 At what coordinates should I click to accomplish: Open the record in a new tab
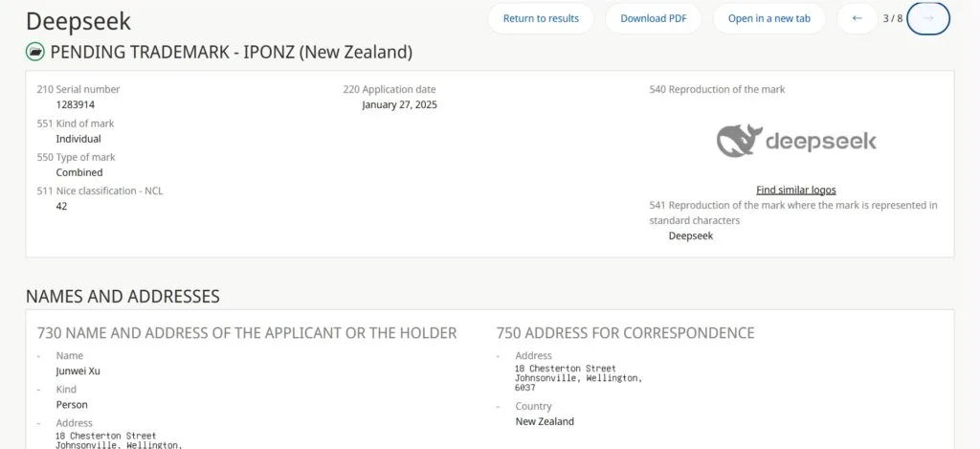click(x=768, y=18)
